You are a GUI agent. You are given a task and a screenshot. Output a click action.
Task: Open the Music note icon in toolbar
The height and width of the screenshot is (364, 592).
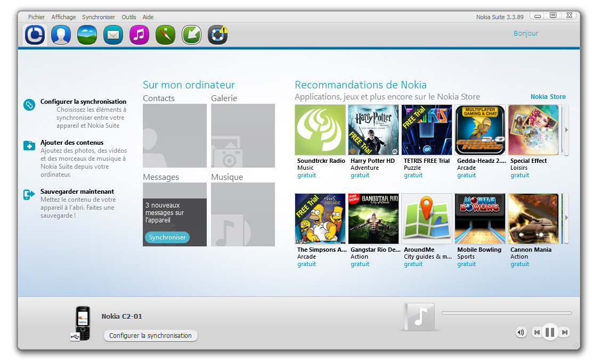139,35
